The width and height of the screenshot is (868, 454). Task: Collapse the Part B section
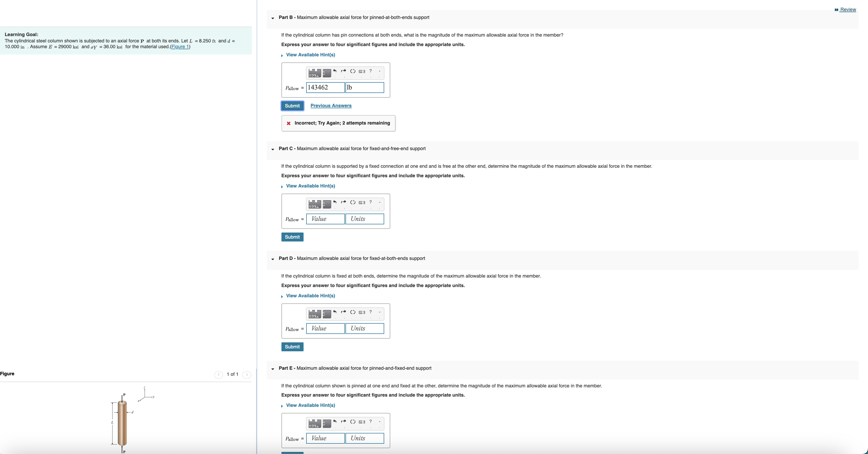(x=272, y=18)
